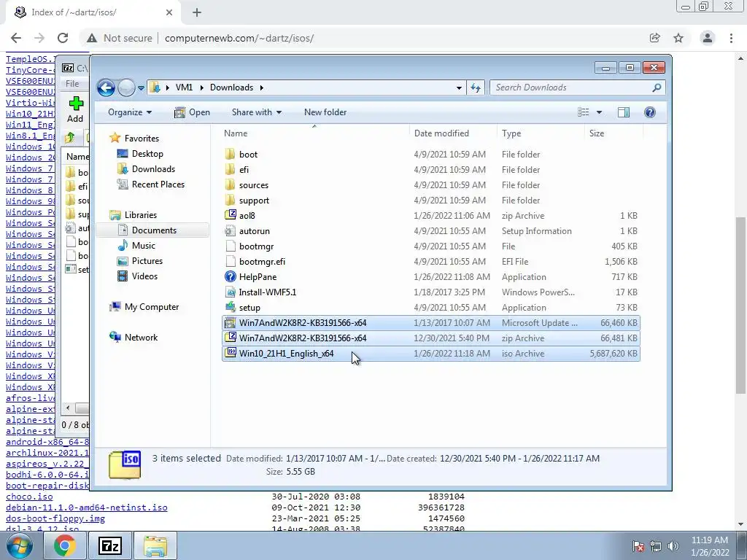Sort by the Date modified column header
This screenshot has width=747, height=560.
coord(453,133)
